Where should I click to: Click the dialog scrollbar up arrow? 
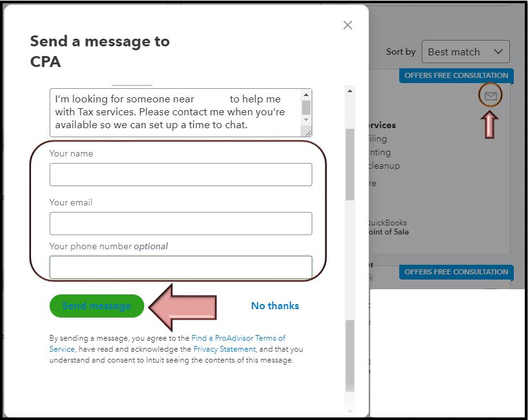pos(350,91)
